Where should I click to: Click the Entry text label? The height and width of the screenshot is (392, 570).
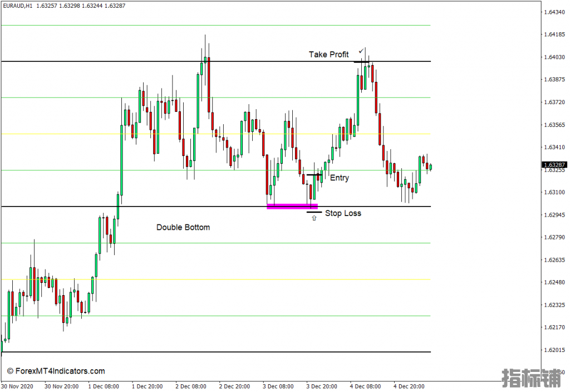(x=340, y=178)
